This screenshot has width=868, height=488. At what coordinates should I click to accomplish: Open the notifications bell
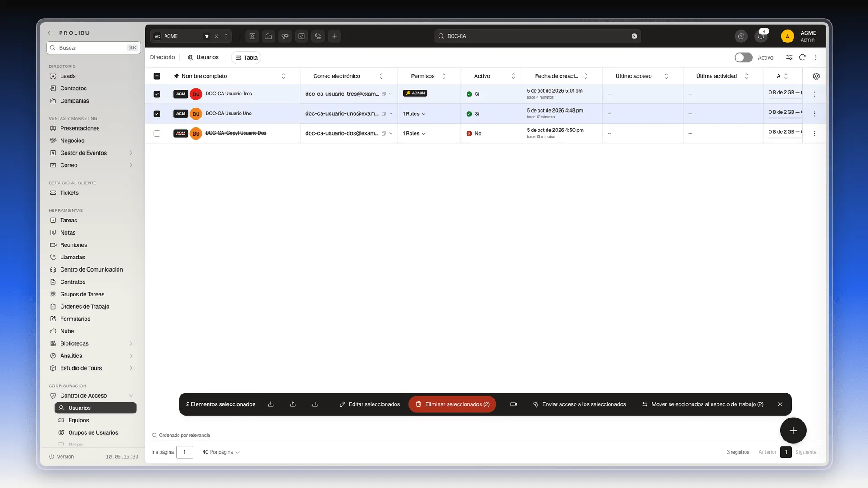pyautogui.click(x=761, y=36)
